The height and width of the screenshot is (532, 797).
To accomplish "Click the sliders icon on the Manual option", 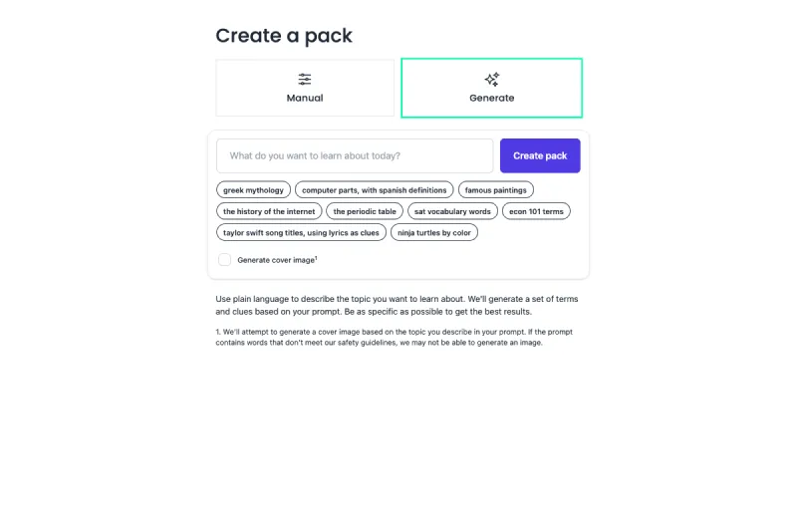I will [x=305, y=79].
